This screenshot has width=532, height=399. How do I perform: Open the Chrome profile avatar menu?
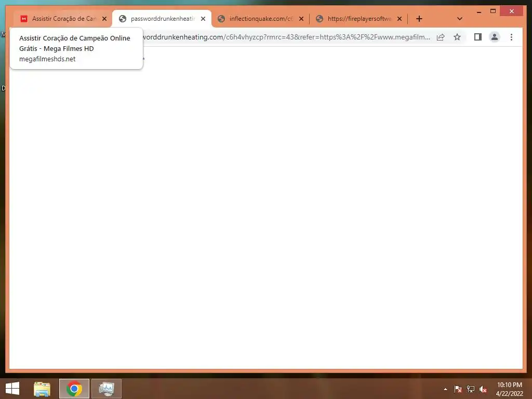(495, 37)
